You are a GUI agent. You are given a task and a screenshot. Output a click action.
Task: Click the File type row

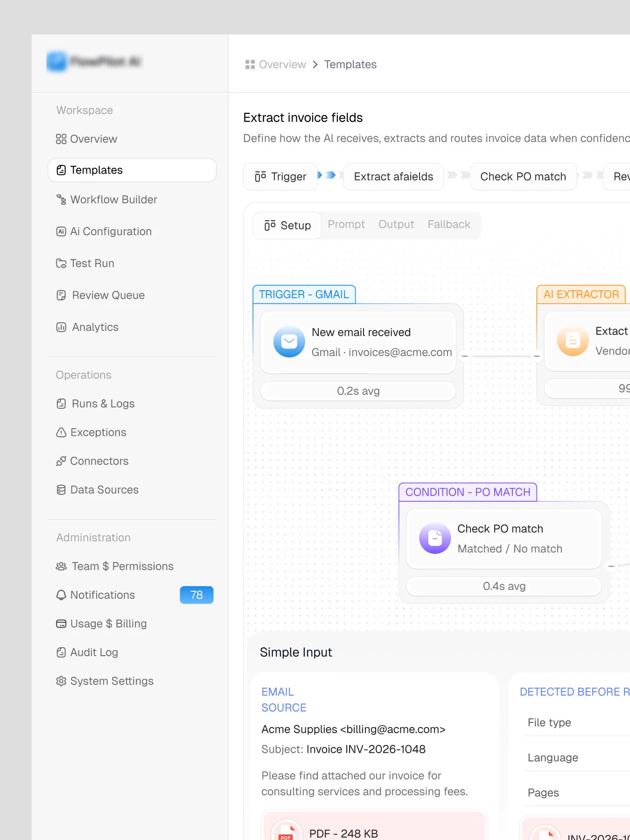pos(576,722)
